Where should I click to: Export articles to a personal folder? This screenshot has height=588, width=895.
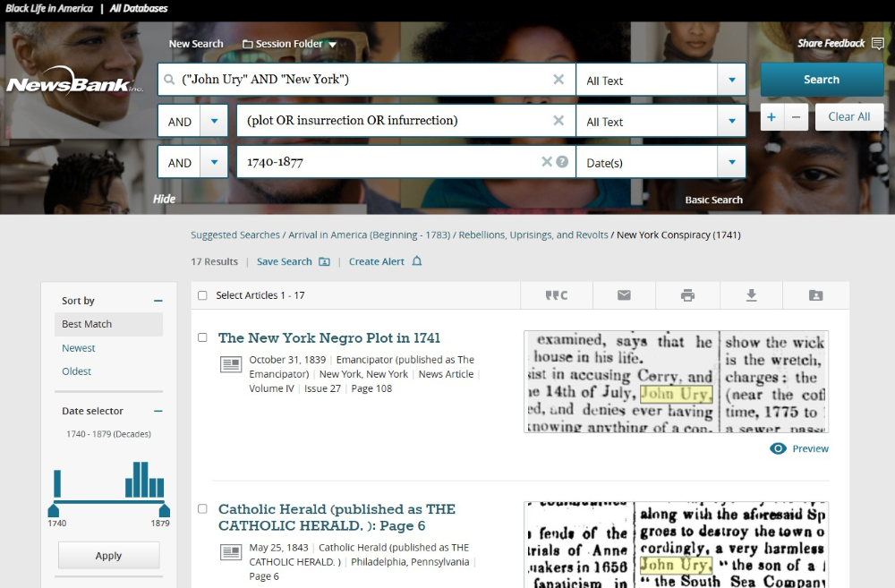(814, 294)
